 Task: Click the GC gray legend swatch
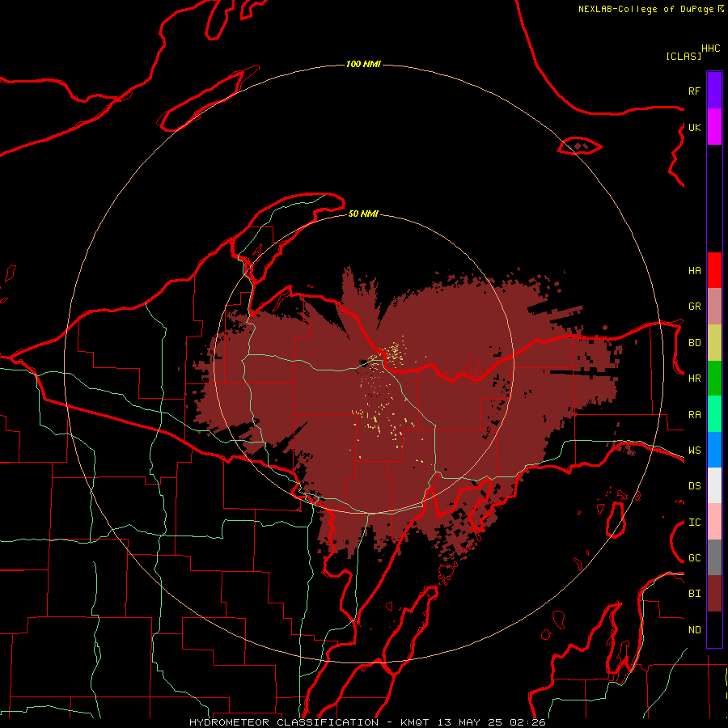point(714,557)
